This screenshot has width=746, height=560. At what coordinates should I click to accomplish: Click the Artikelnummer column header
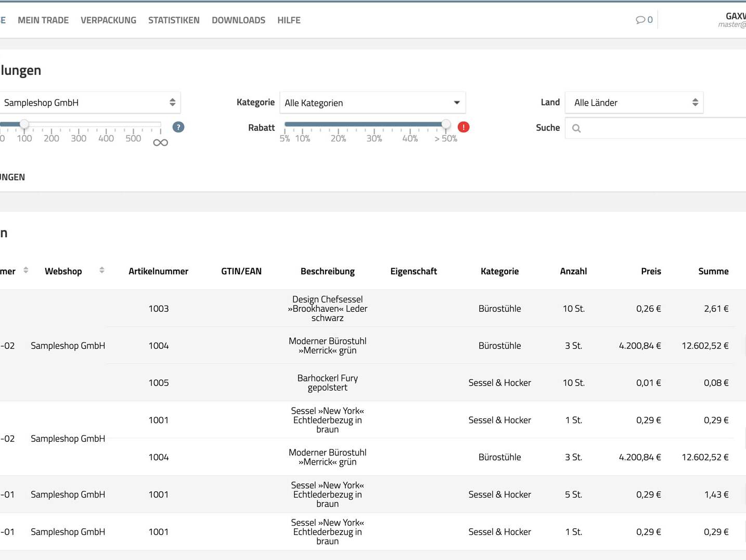click(x=159, y=271)
